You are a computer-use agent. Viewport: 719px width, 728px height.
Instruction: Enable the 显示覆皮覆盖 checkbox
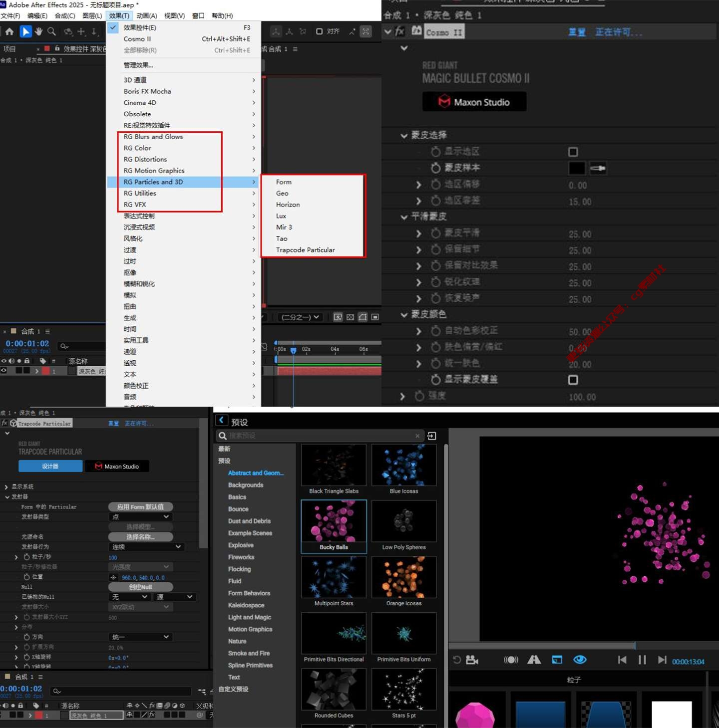[573, 380]
